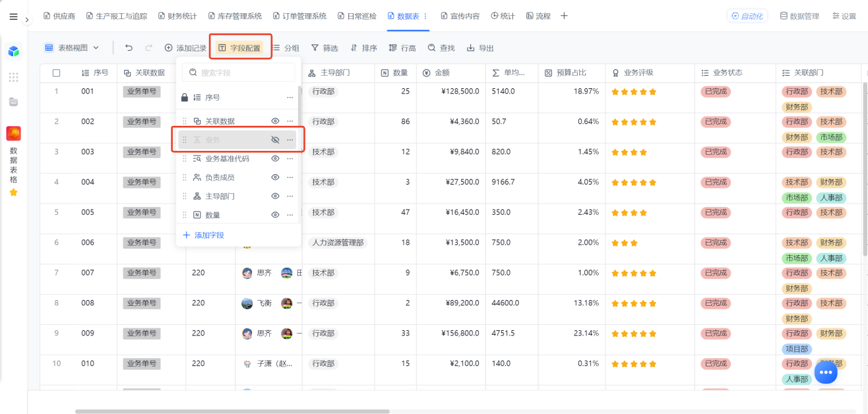Click the undo arrow icon

click(x=129, y=47)
